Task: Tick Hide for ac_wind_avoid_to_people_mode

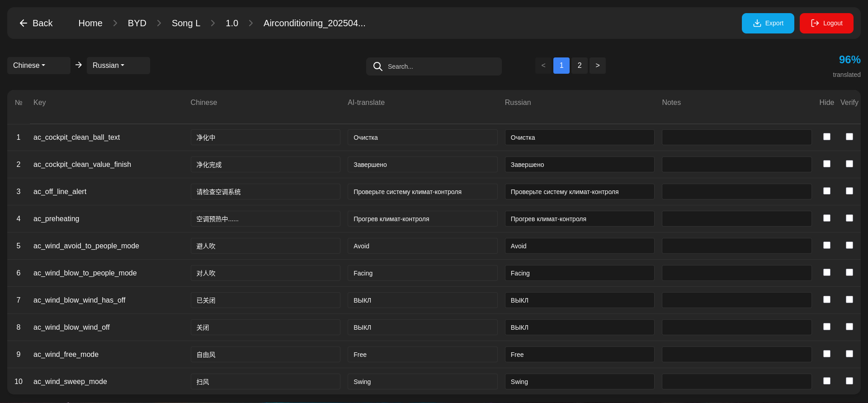Action: pos(827,245)
